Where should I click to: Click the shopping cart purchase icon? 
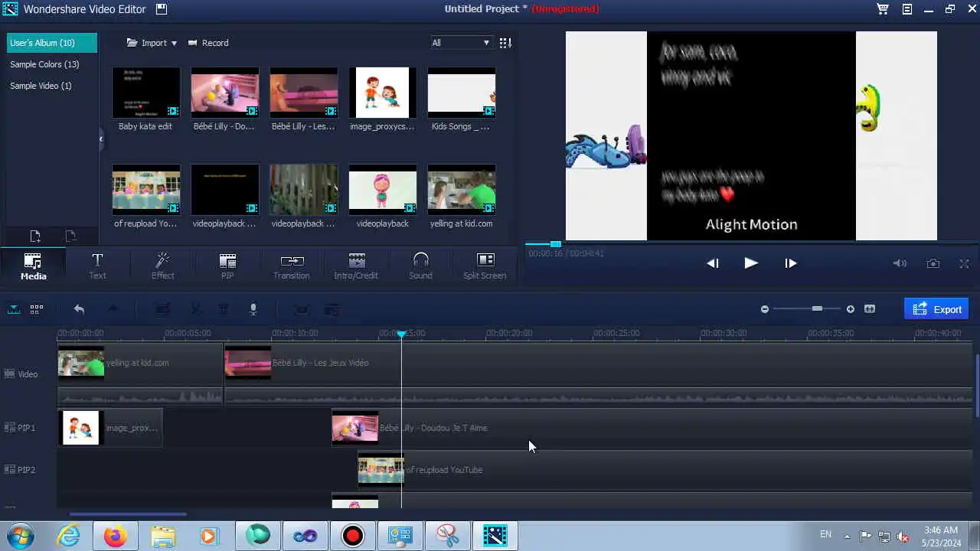click(883, 9)
